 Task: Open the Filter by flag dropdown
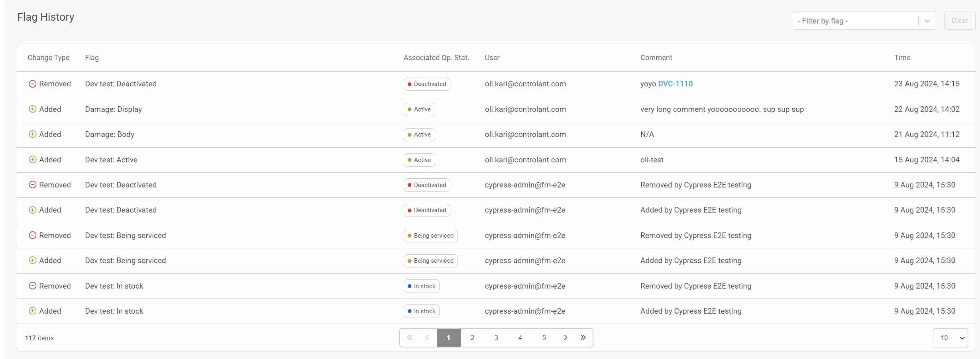pos(864,21)
